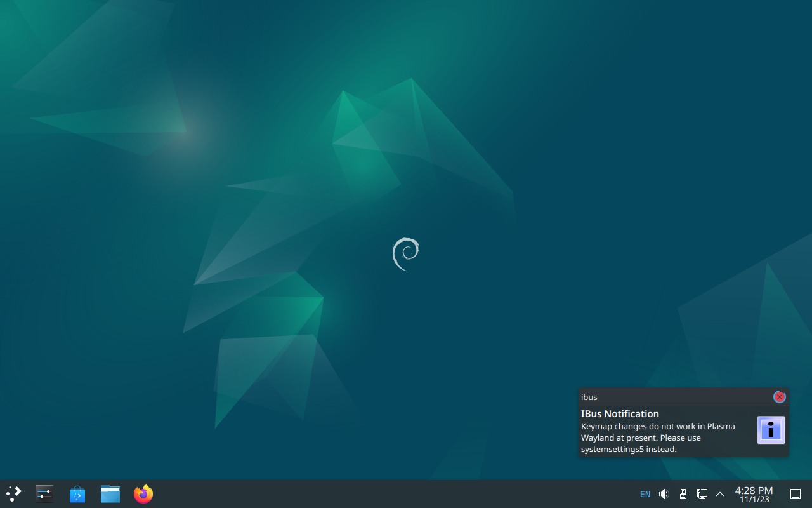
Task: Expand hidden system tray icons arrow
Action: coord(720,494)
